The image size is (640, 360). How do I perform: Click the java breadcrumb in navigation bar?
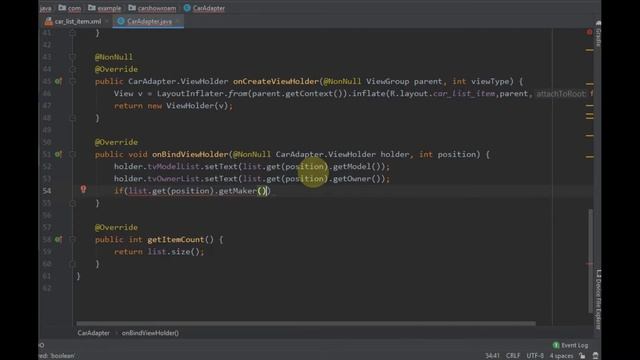click(x=46, y=8)
